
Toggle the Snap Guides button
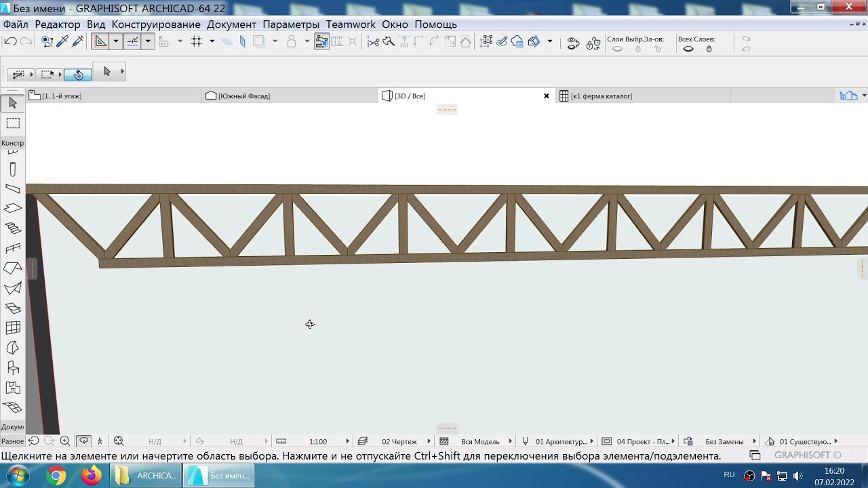pyautogui.click(x=133, y=41)
